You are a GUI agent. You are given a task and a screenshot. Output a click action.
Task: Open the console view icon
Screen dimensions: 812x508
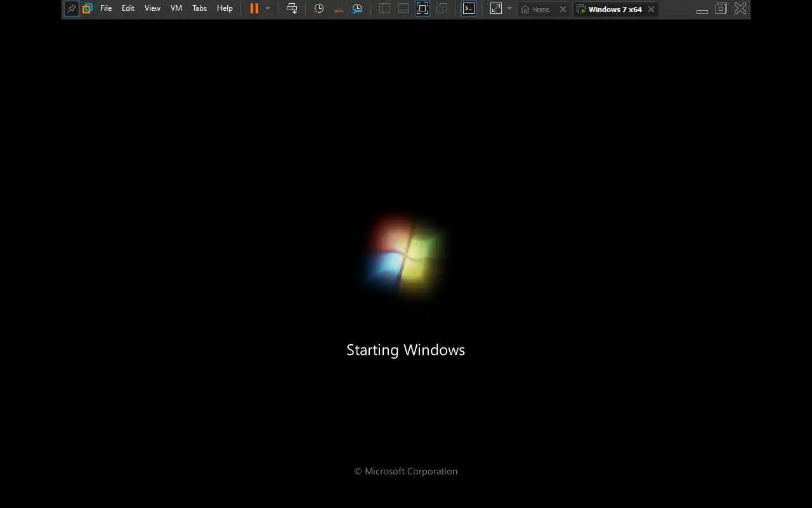(x=469, y=9)
